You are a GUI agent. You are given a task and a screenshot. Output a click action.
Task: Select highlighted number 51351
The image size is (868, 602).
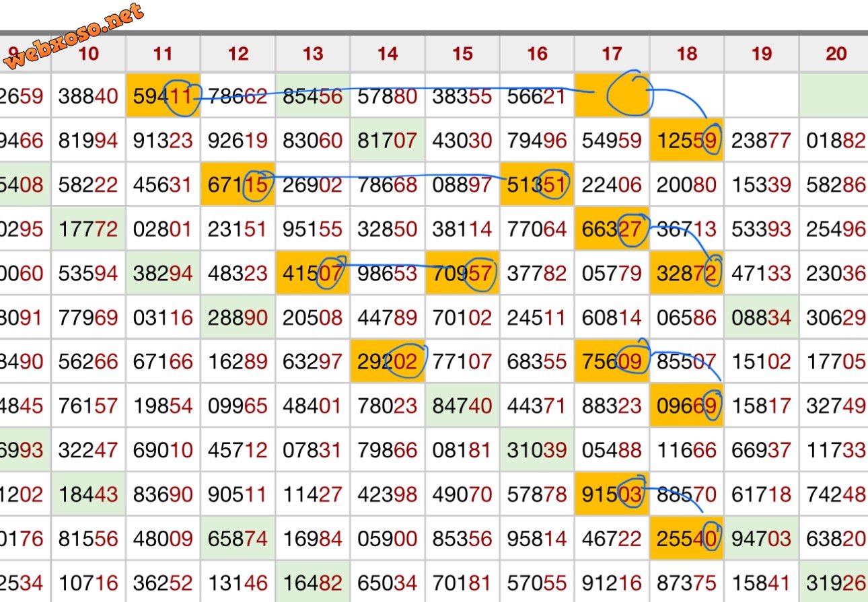536,184
